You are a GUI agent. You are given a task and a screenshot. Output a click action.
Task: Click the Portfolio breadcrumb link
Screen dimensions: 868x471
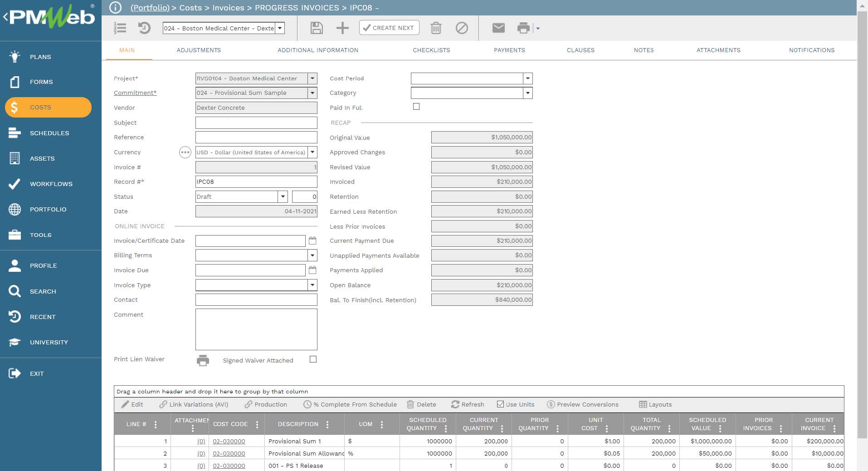(150, 8)
